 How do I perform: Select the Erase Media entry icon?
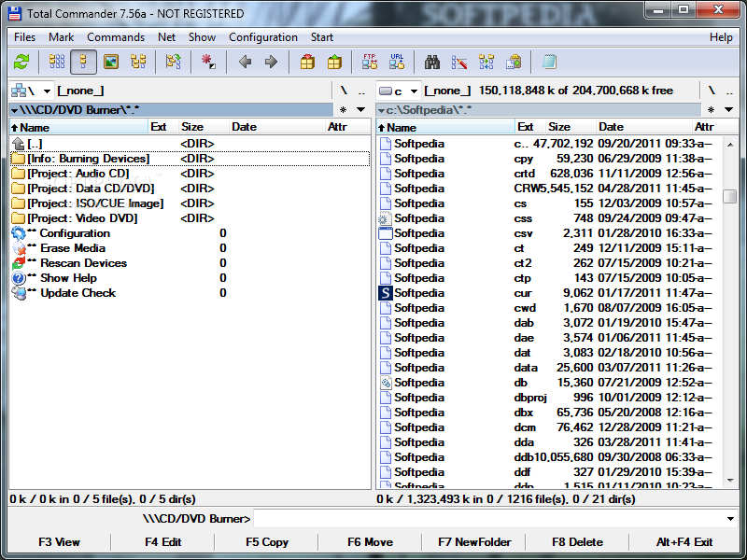pos(19,248)
